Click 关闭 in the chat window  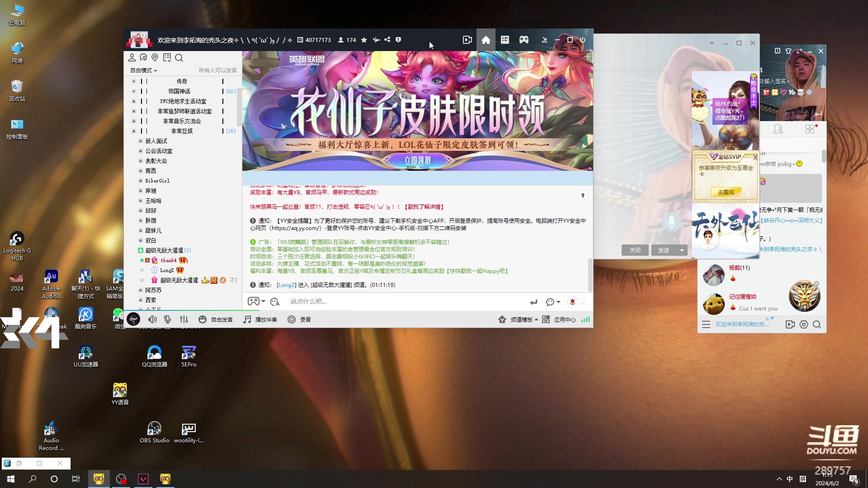click(x=635, y=250)
